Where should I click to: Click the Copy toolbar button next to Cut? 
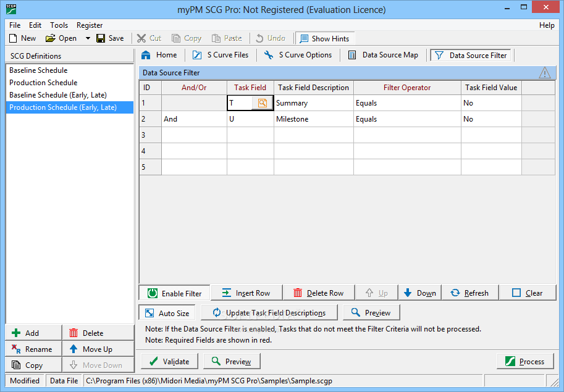pos(187,38)
